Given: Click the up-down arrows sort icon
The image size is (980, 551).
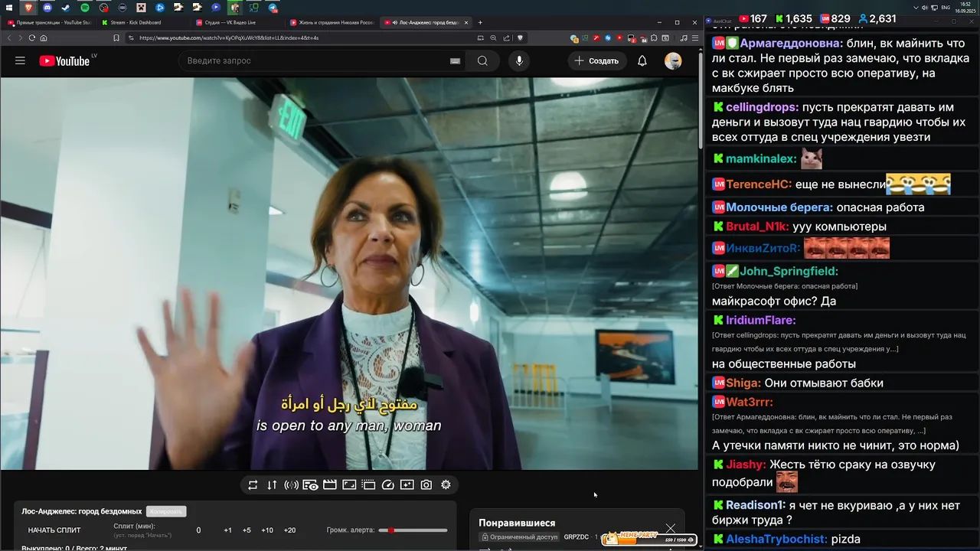Looking at the screenshot, I should click(x=272, y=484).
